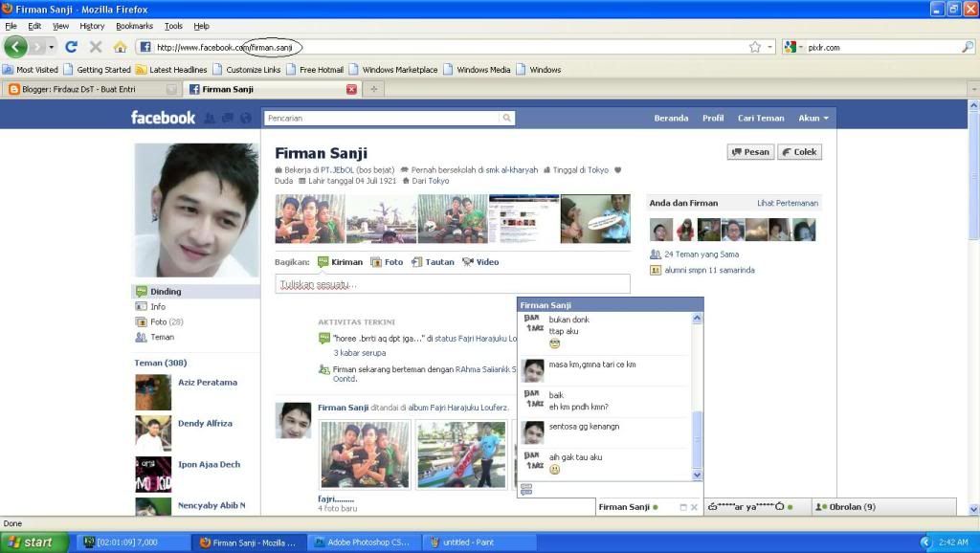
Task: Click the grayed stop loading X icon
Action: 96,47
